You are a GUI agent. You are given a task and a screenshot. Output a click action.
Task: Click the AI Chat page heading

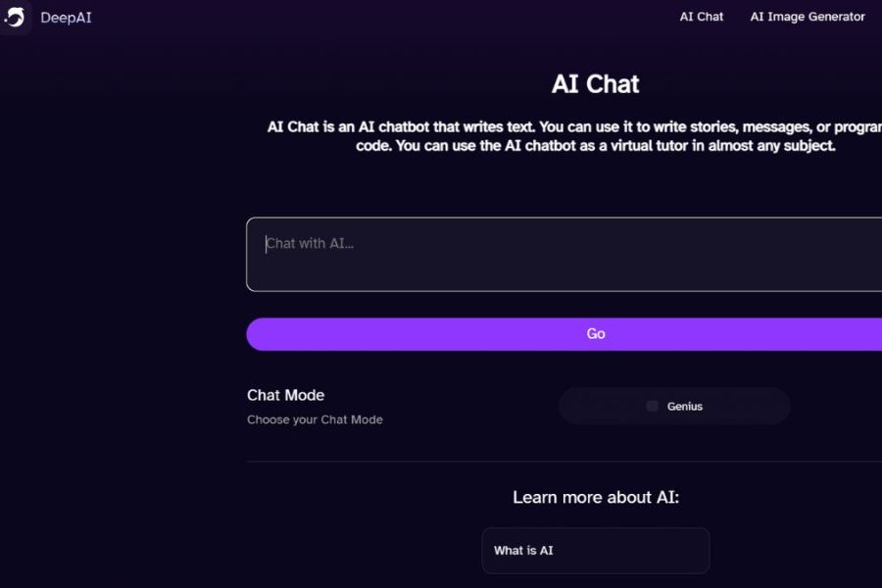[x=595, y=84]
